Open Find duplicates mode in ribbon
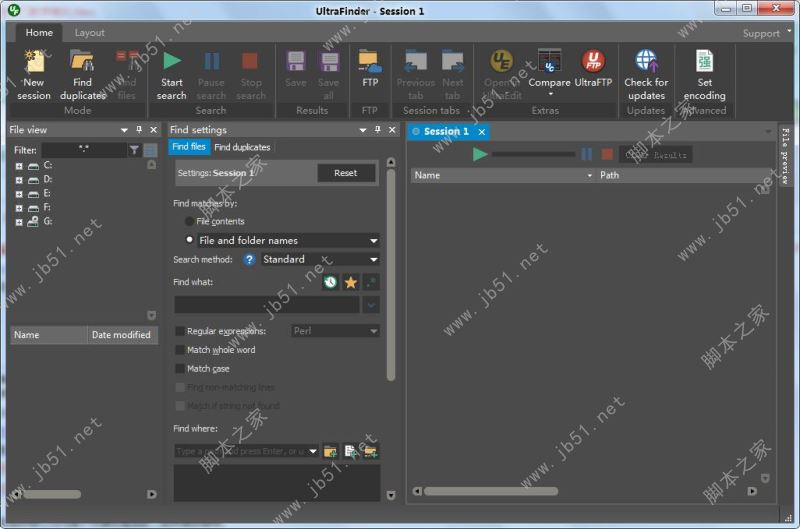 (x=83, y=74)
